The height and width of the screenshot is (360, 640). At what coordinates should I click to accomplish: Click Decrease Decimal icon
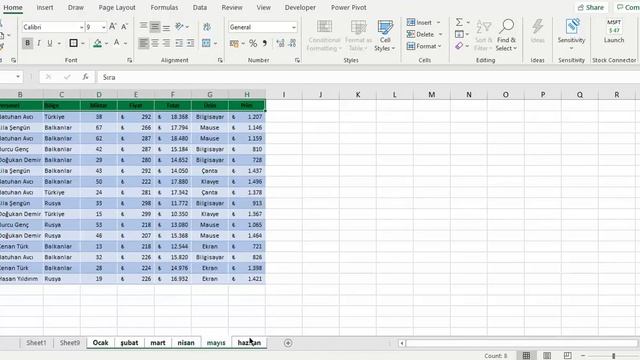click(x=292, y=43)
